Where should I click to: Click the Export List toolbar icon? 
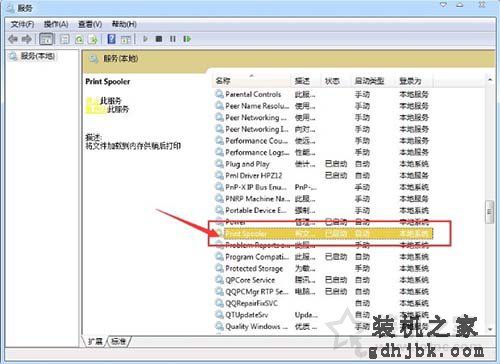pos(93,39)
